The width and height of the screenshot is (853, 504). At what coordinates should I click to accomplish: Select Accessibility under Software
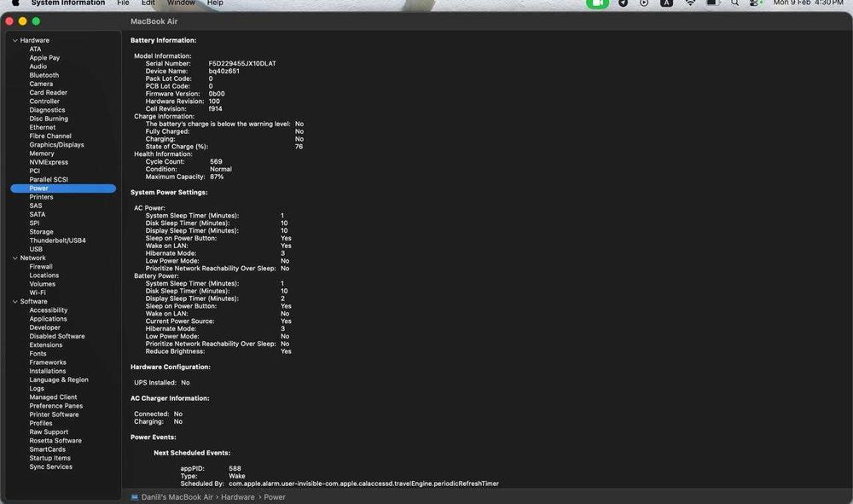pyautogui.click(x=49, y=310)
